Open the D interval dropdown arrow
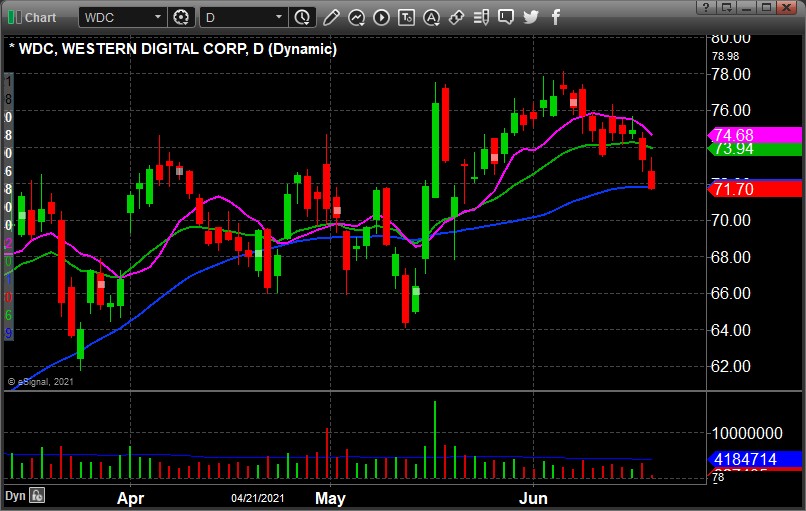Screen dimensions: 806x511 [x=279, y=17]
